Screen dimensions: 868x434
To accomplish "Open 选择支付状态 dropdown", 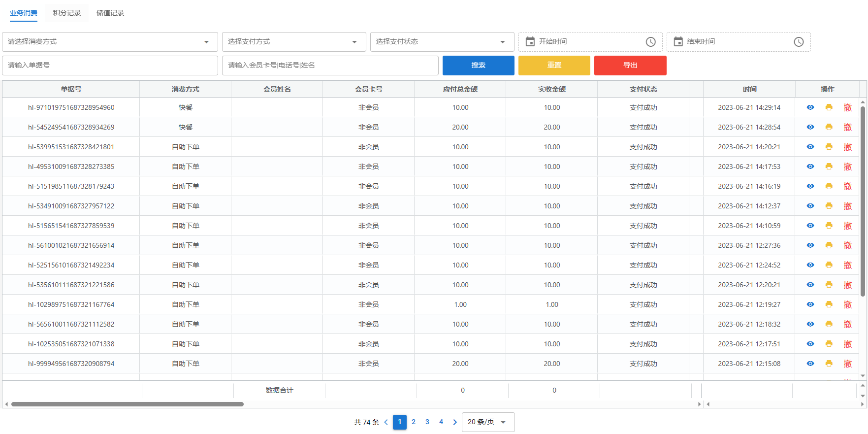I will (x=442, y=42).
